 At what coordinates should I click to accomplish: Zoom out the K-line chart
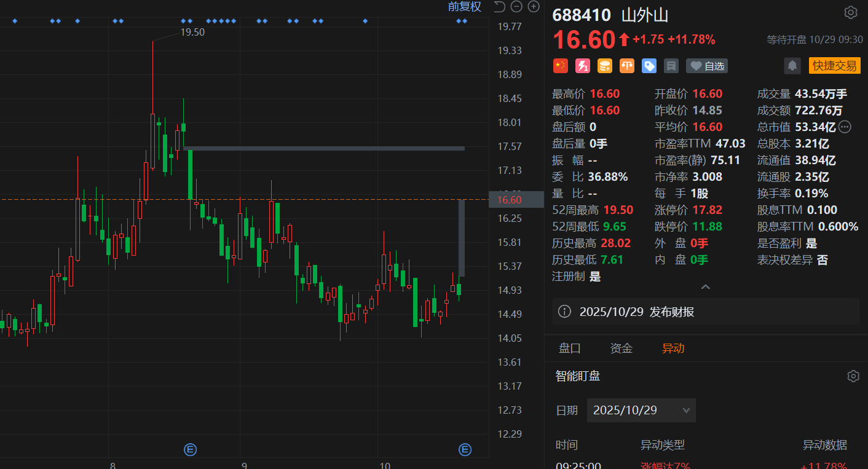click(x=516, y=7)
